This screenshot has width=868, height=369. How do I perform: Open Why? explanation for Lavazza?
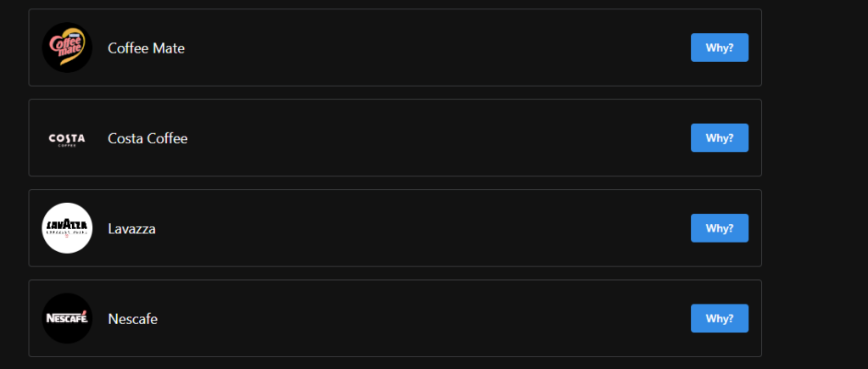click(x=720, y=228)
